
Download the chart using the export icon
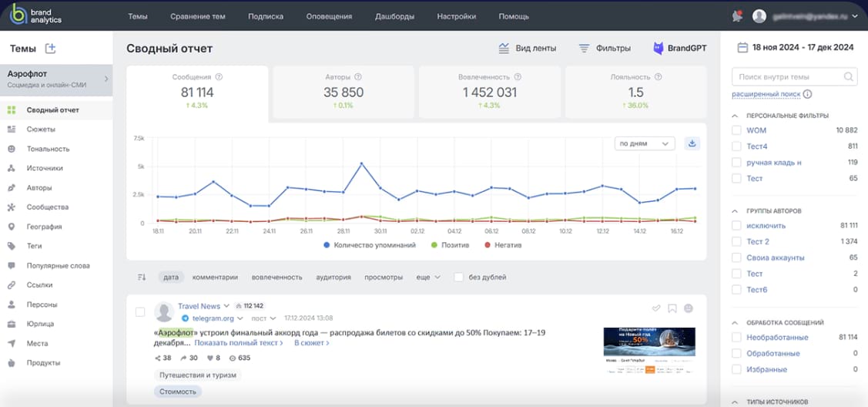692,143
